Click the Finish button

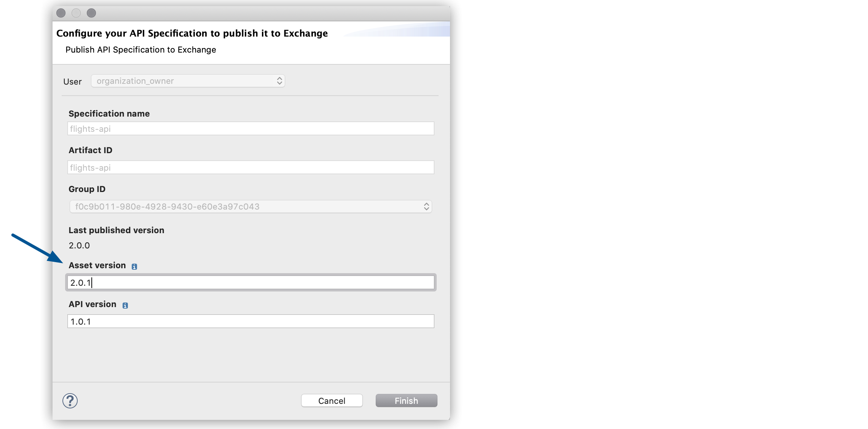[406, 400]
